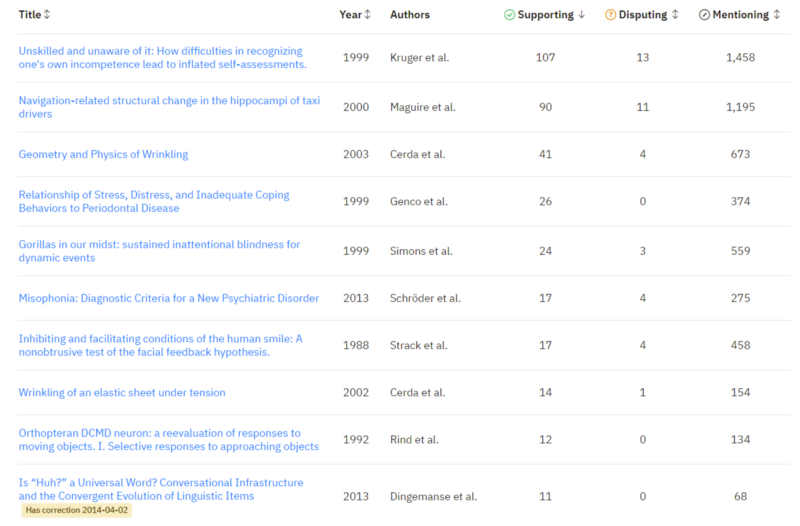Click the 'Has correction 2014-04-02' badge
Screen dimensions: 800x526
pyautogui.click(x=76, y=510)
